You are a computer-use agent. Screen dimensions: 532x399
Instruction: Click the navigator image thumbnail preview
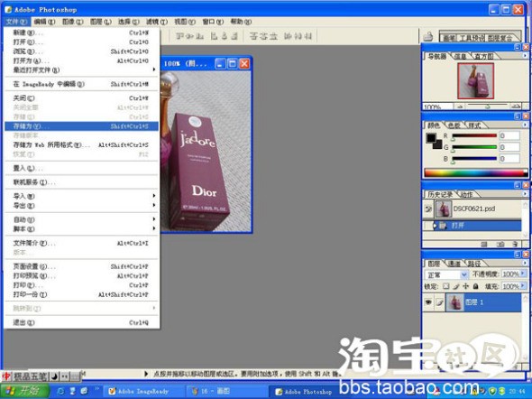(x=475, y=81)
